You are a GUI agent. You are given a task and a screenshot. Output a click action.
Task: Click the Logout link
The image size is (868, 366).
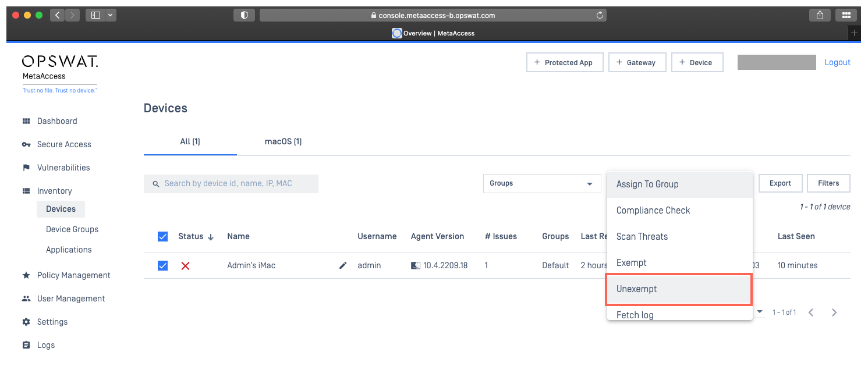[838, 62]
